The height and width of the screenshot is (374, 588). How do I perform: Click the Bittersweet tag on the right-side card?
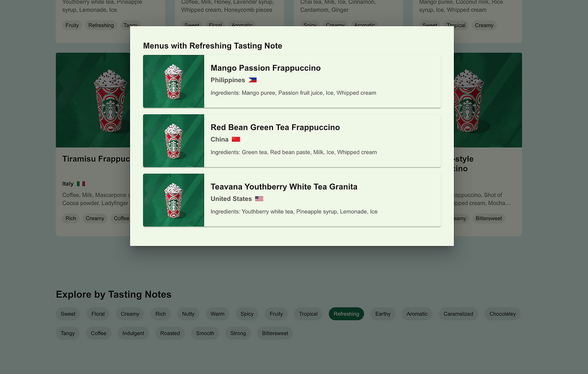point(489,218)
